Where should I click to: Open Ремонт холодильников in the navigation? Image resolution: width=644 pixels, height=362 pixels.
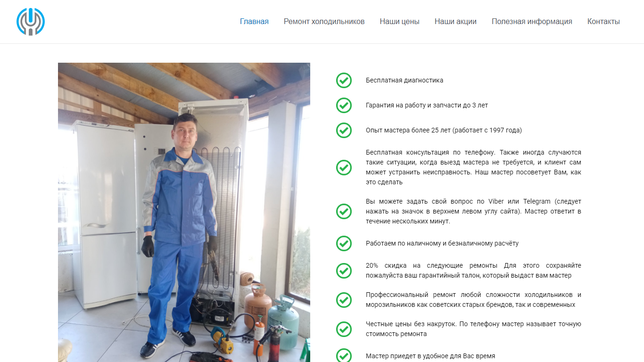click(x=324, y=22)
